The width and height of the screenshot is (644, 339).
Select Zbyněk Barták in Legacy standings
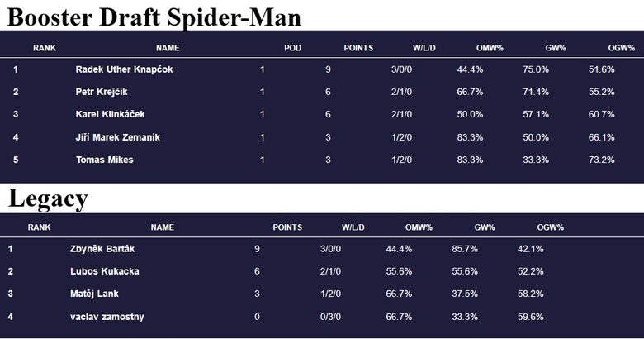(103, 249)
